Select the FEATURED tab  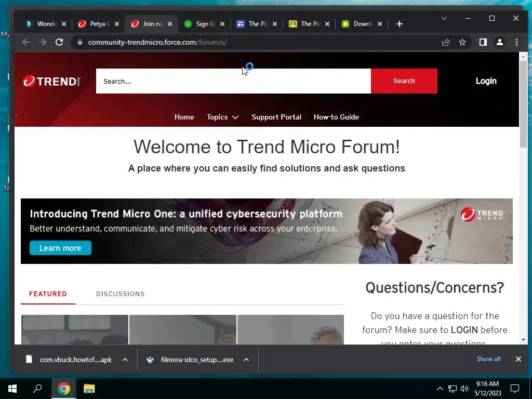(48, 294)
